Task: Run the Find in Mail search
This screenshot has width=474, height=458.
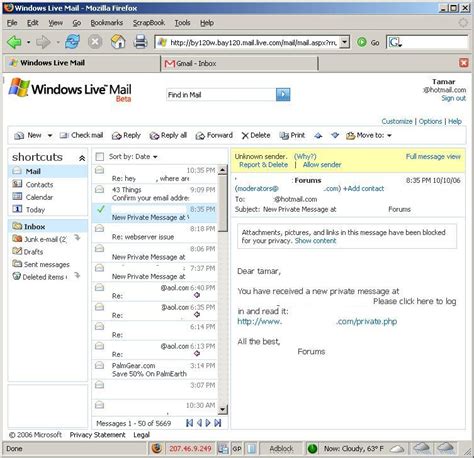Action: (283, 95)
